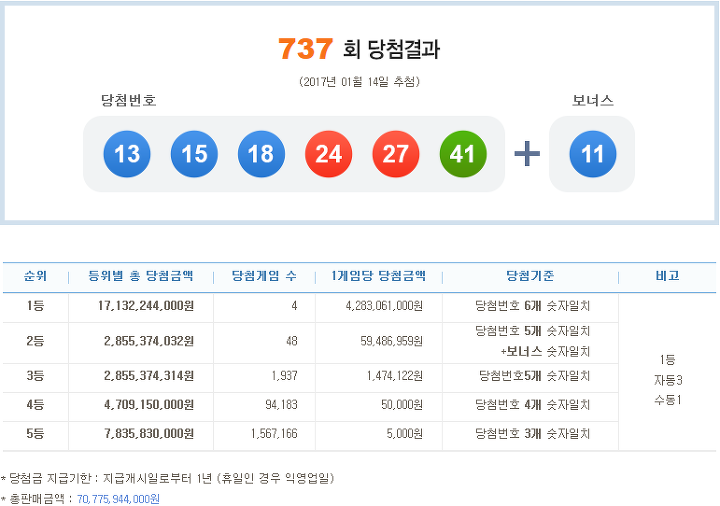The height and width of the screenshot is (506, 720).
Task: Click per-game prize 5,000원
Action: 405,434
